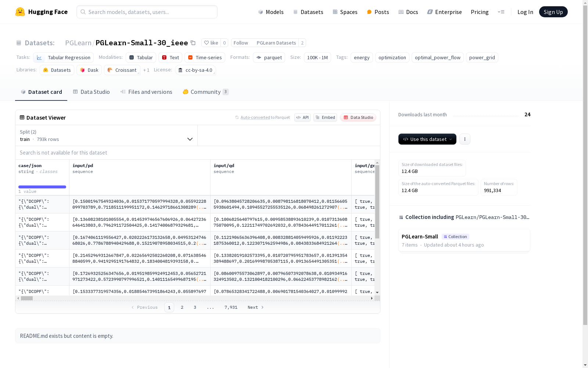This screenshot has height=368, width=588.
Task: Open the Community tab
Action: click(205, 92)
